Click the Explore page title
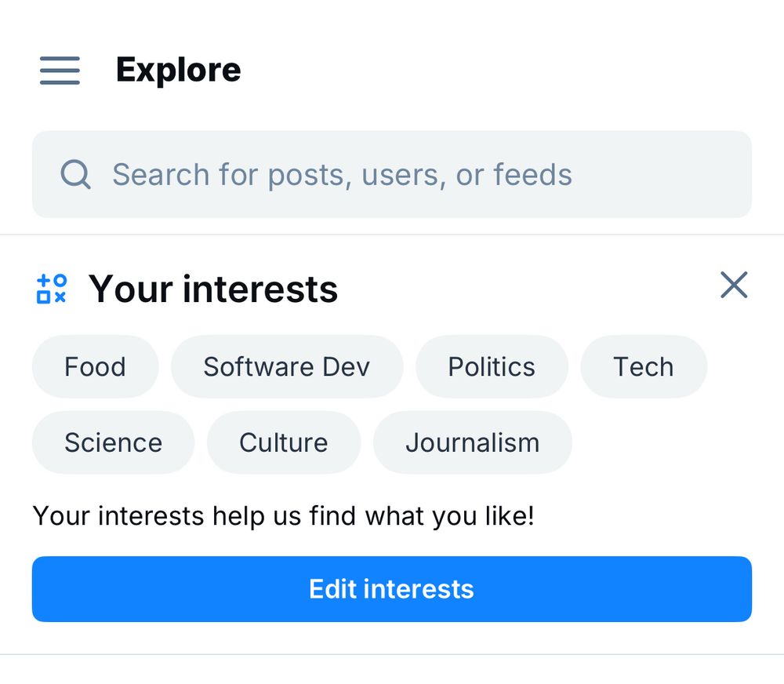This screenshot has width=784, height=684. 178,70
